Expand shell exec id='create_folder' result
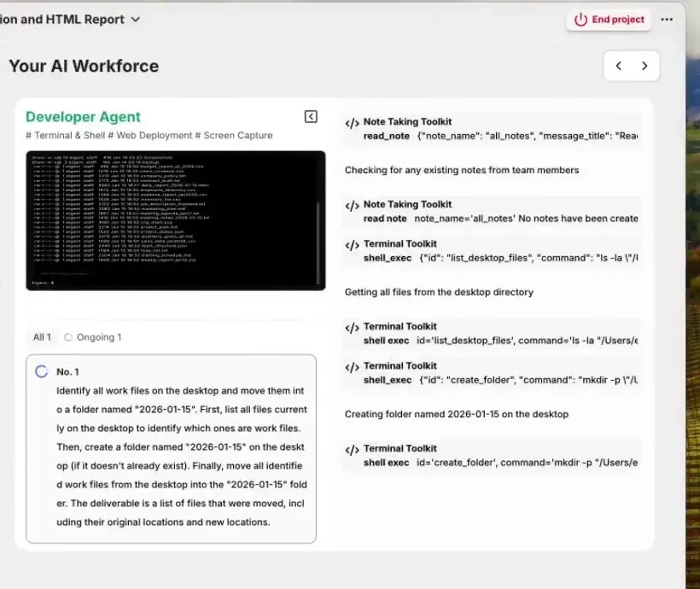Screen dimensions: 700x589 point(492,456)
